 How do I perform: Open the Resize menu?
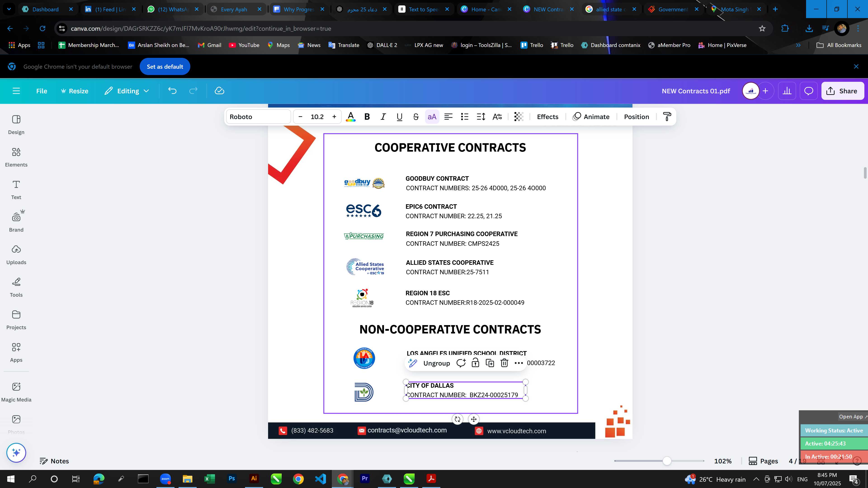click(x=74, y=91)
